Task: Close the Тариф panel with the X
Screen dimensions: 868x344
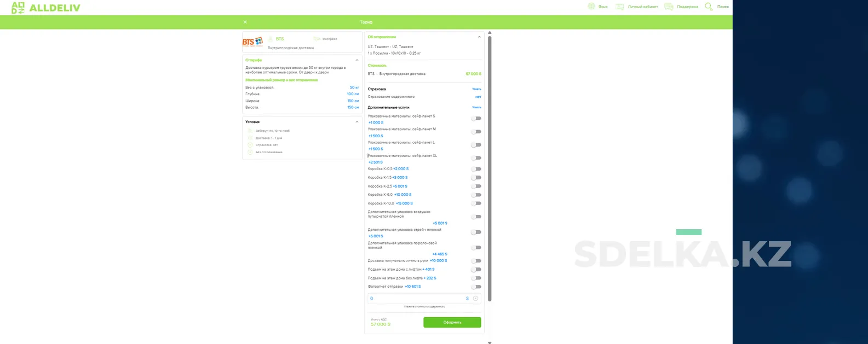Action: 245,22
